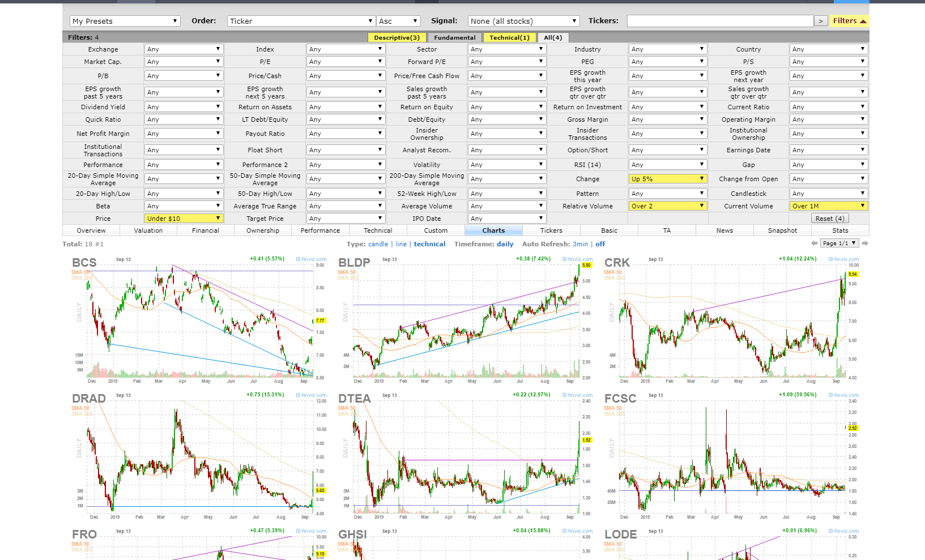This screenshot has width=925, height=560.
Task: Go to the next results page arrow
Action: [865, 243]
